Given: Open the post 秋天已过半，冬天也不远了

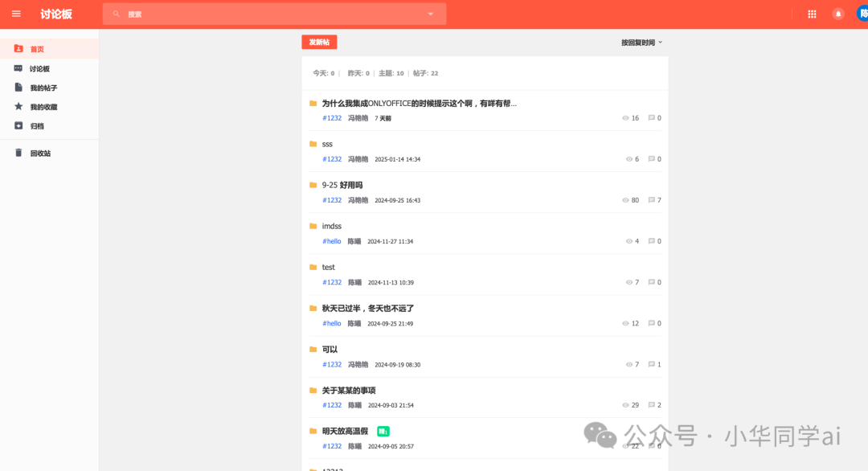Looking at the screenshot, I should pyautogui.click(x=367, y=309).
